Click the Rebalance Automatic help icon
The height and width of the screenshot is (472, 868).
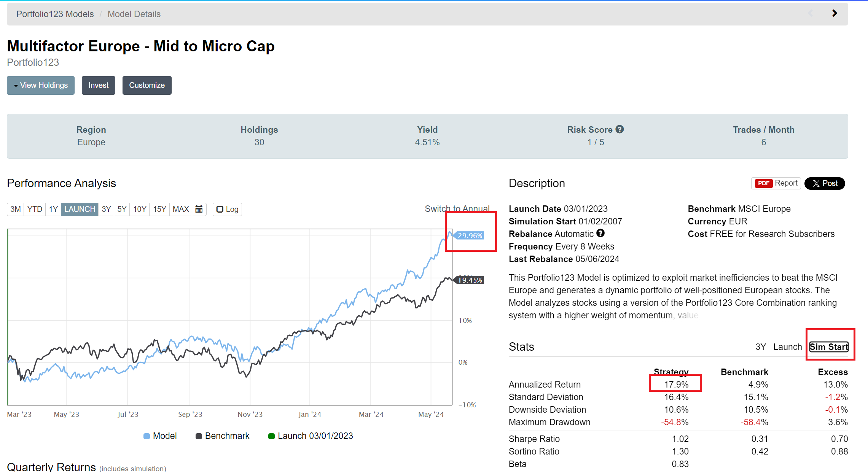600,233
